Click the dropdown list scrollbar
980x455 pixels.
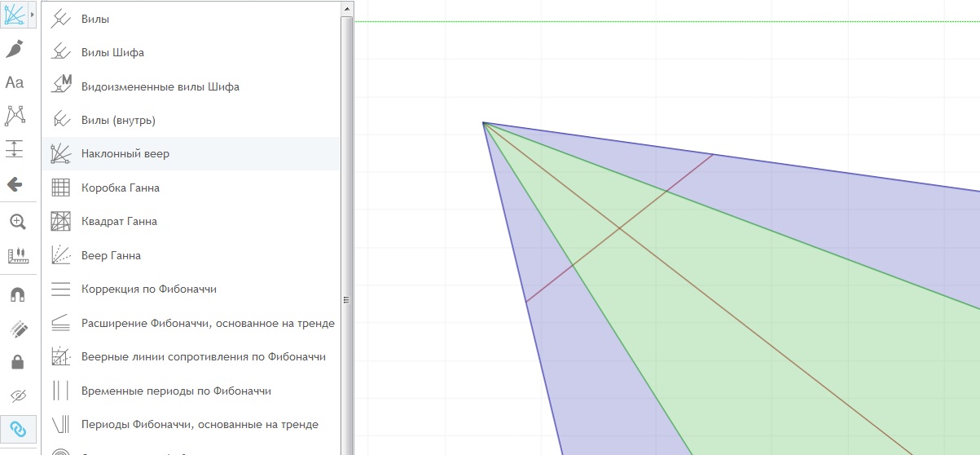coord(348,235)
